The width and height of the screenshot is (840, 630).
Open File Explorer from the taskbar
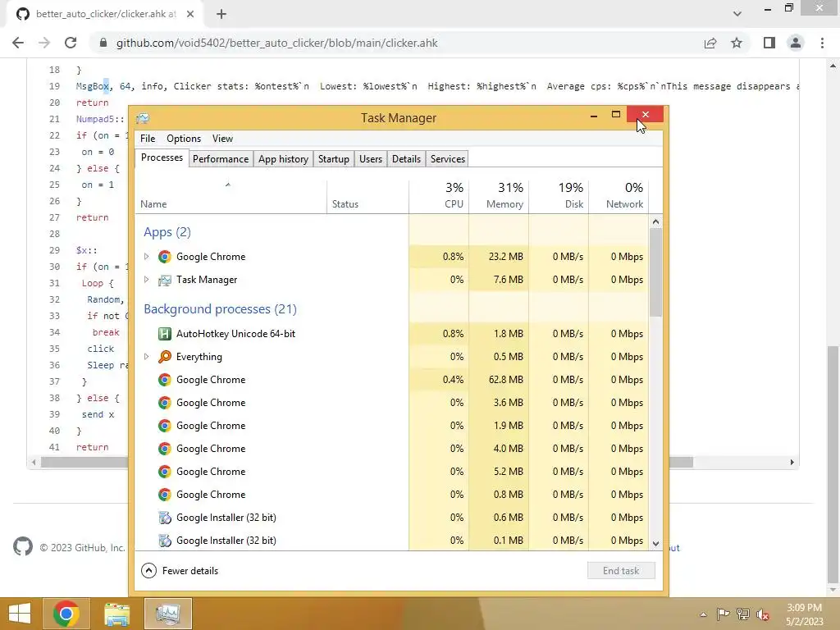click(x=116, y=614)
